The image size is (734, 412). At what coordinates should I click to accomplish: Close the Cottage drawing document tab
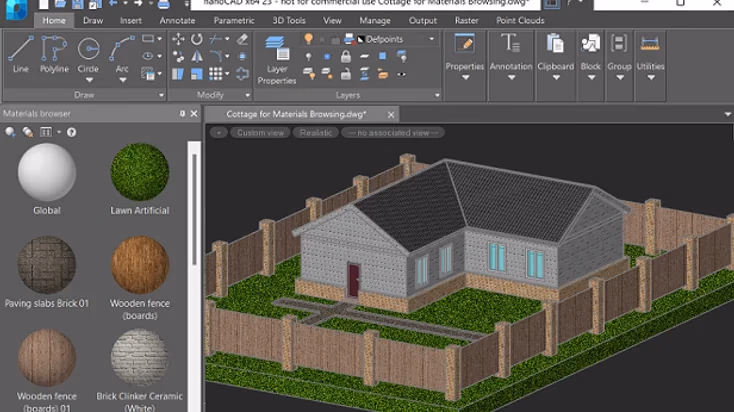[391, 115]
